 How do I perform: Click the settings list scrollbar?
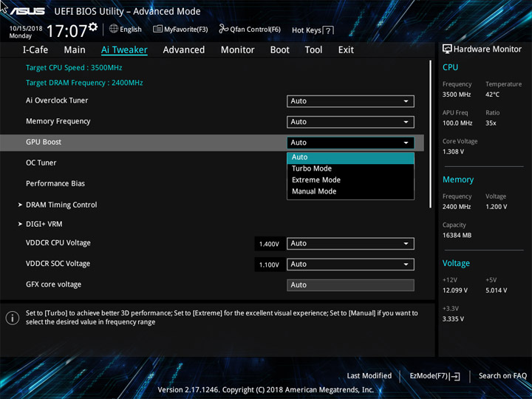[x=430, y=134]
